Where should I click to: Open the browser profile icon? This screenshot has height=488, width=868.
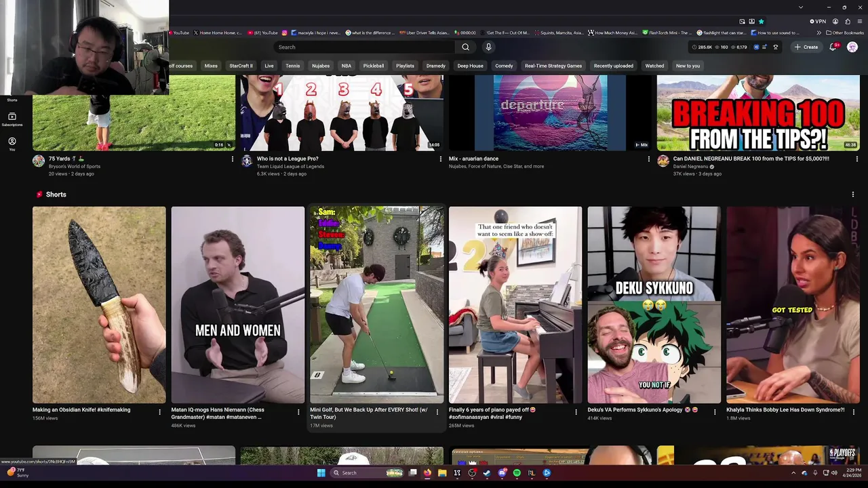(835, 22)
